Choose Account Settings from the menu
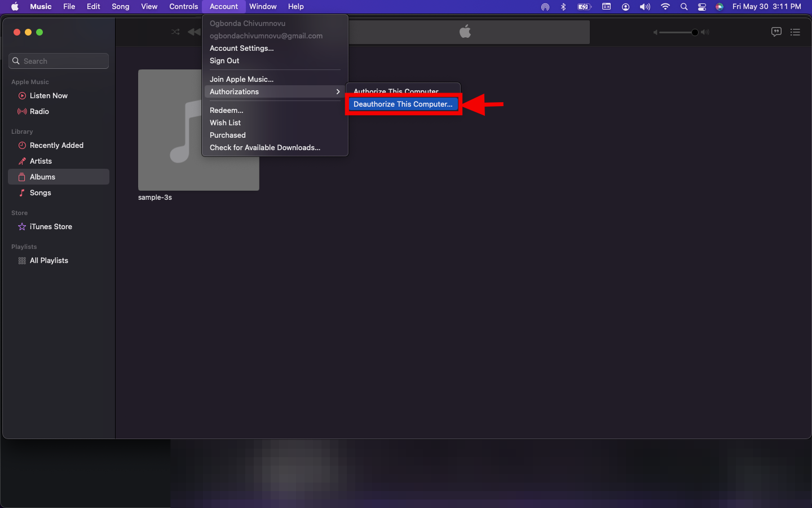This screenshot has height=508, width=812. click(241, 49)
